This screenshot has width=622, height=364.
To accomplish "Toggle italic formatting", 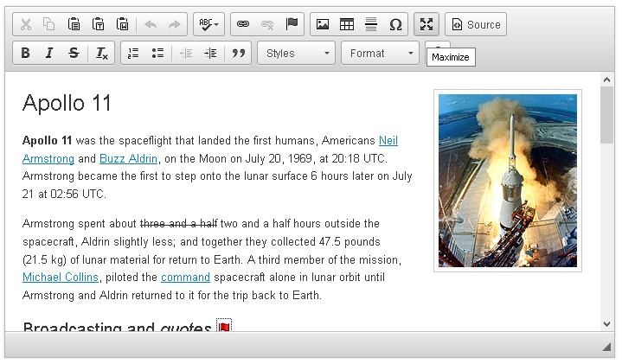I will pos(49,53).
